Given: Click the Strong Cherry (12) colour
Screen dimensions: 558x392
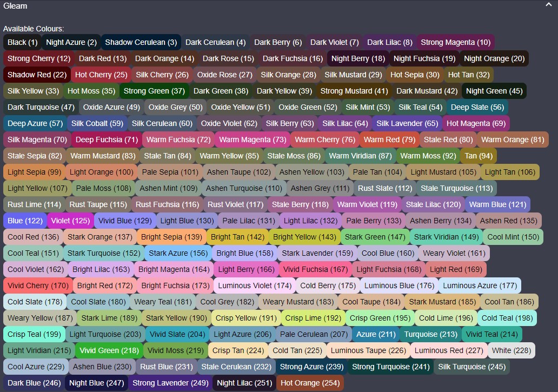Looking at the screenshot, I should point(39,59).
